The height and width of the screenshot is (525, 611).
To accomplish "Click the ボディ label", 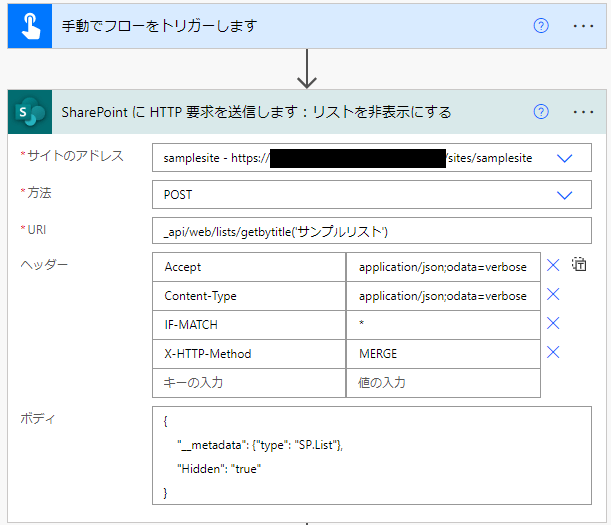I will (x=38, y=419).
